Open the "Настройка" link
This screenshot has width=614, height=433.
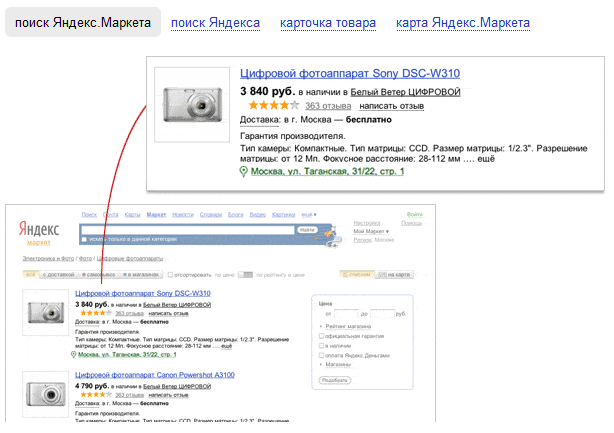(x=367, y=223)
